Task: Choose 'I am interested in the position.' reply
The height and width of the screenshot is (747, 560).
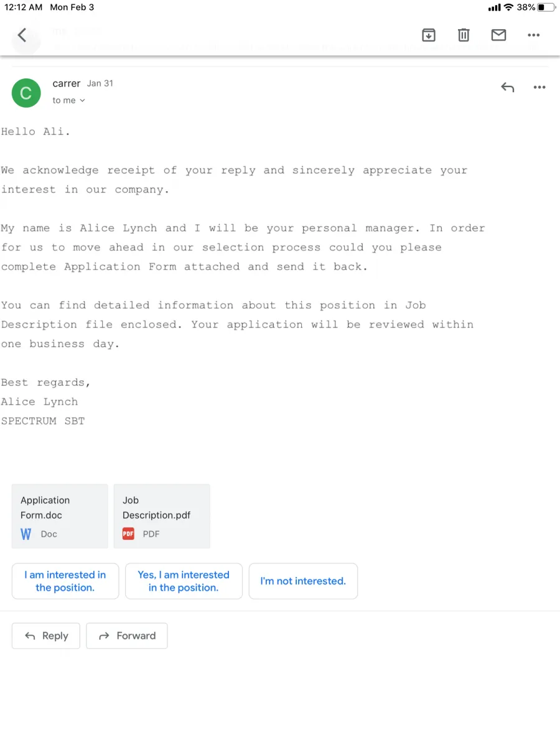Action: tap(65, 581)
